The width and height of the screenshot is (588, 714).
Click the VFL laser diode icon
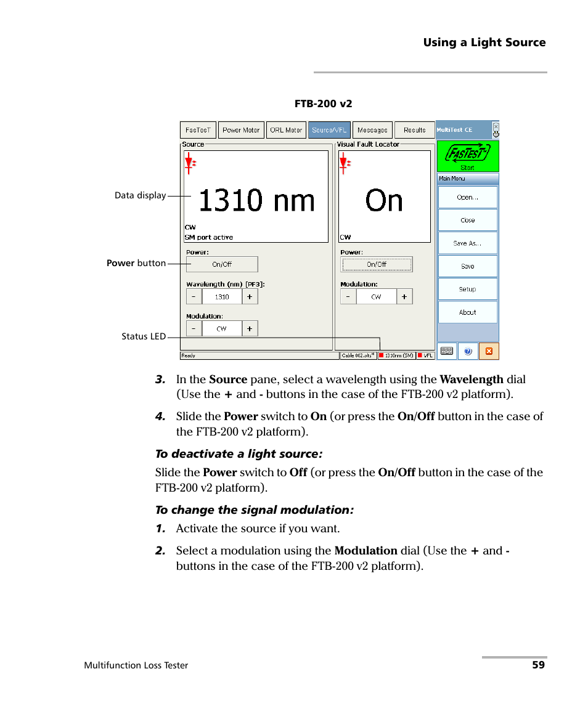pos(345,163)
